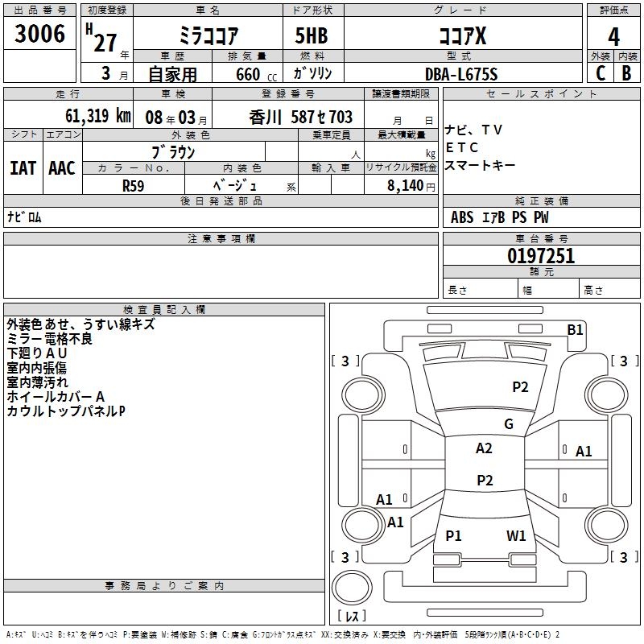Select the 長さ dimension field
644x644 pixels.
(480, 289)
